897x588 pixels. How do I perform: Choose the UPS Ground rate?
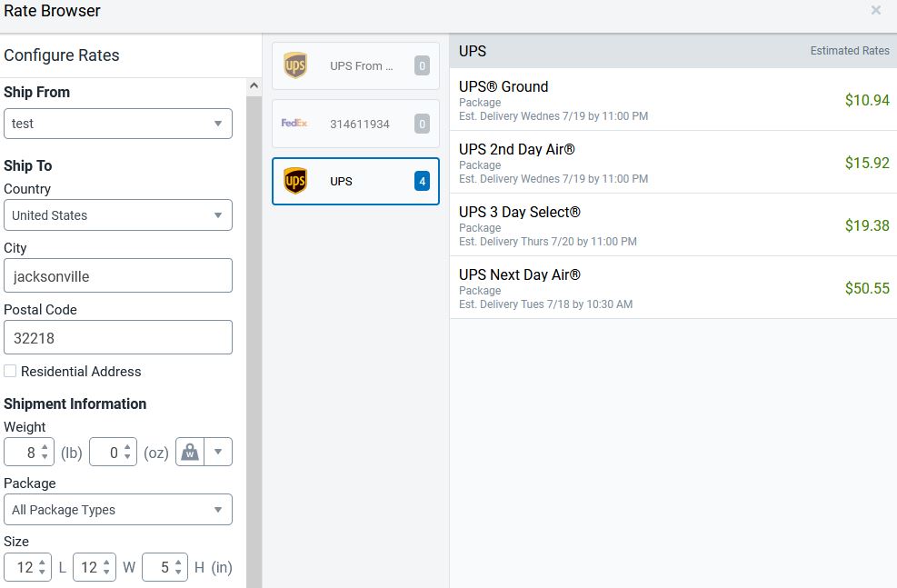[x=673, y=100]
